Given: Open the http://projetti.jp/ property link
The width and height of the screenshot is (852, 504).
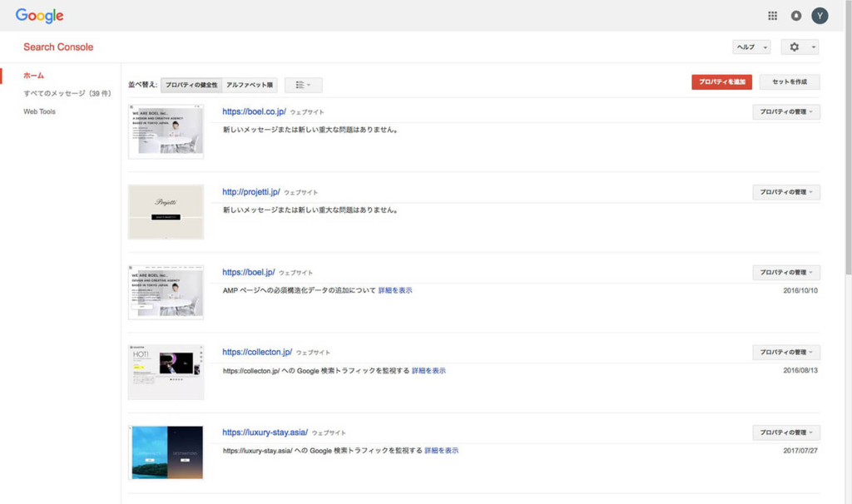Looking at the screenshot, I should coord(251,192).
